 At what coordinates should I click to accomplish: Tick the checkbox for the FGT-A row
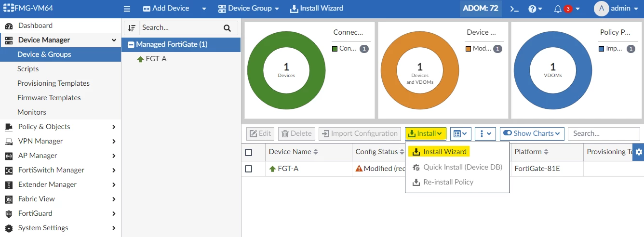[249, 169]
